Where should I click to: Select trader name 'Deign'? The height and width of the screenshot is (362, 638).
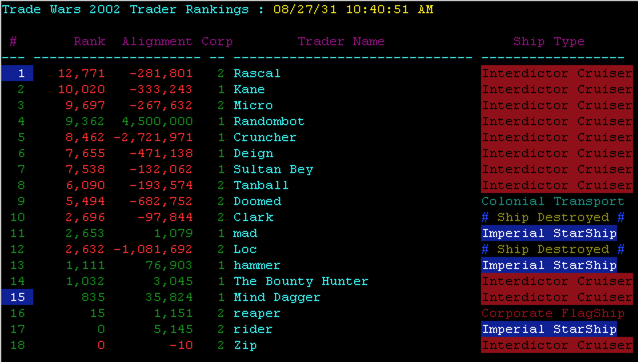[x=253, y=153]
